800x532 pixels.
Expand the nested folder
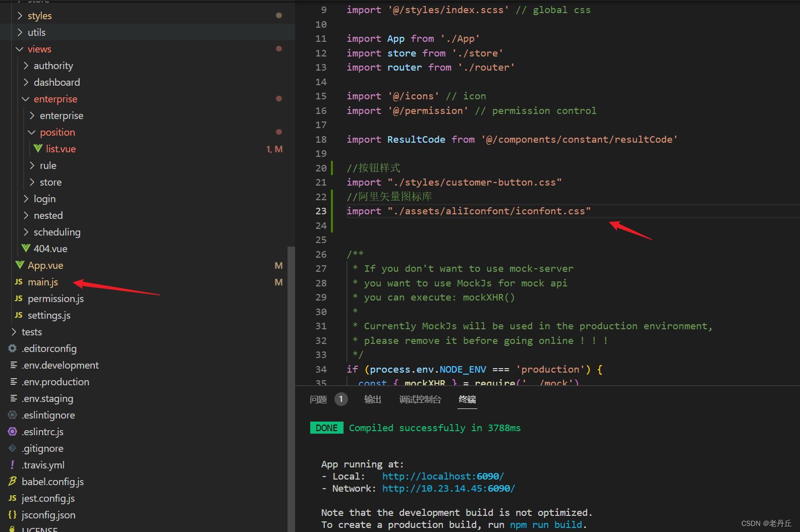click(26, 215)
